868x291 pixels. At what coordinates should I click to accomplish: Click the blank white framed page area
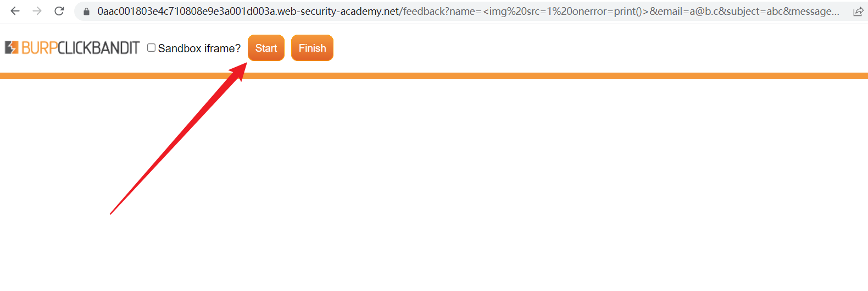click(494, 182)
